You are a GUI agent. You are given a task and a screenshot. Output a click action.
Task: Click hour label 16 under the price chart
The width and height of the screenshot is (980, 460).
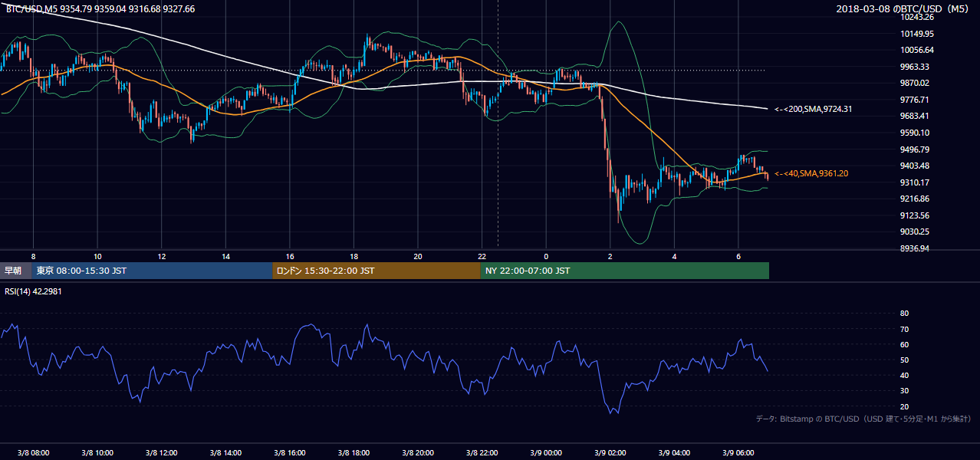click(290, 256)
